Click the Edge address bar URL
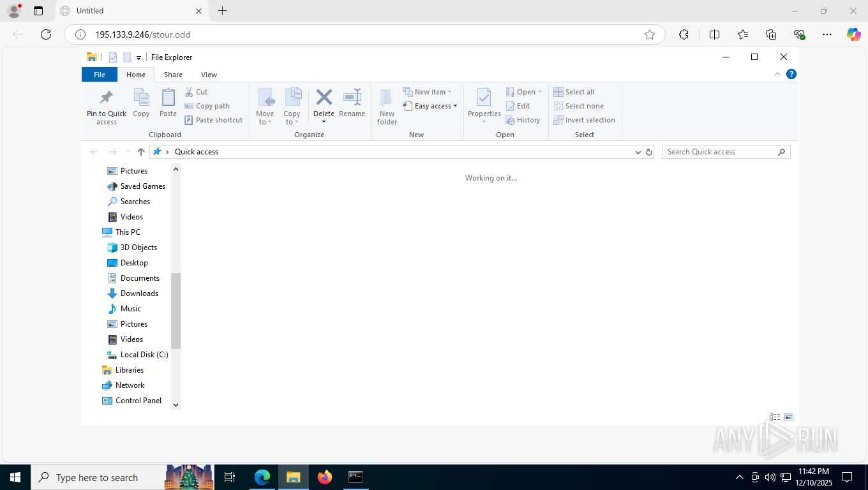This screenshot has height=490, width=868. 143,34
